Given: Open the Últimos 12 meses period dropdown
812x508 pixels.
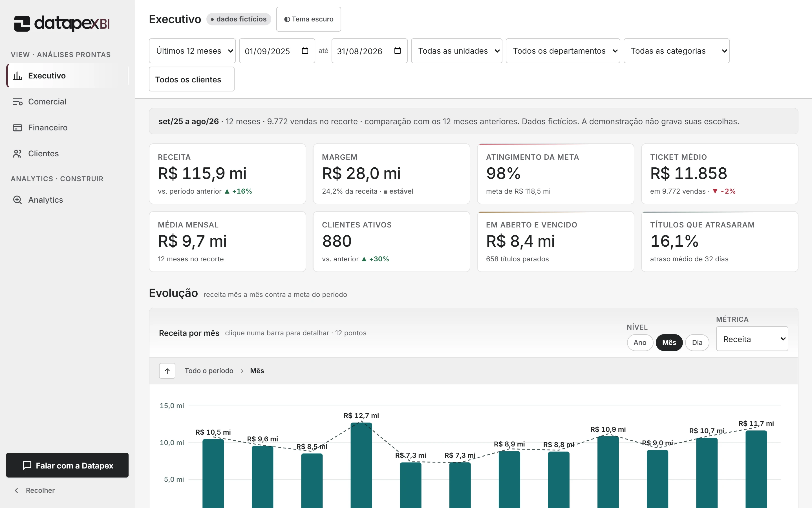Looking at the screenshot, I should coord(192,51).
